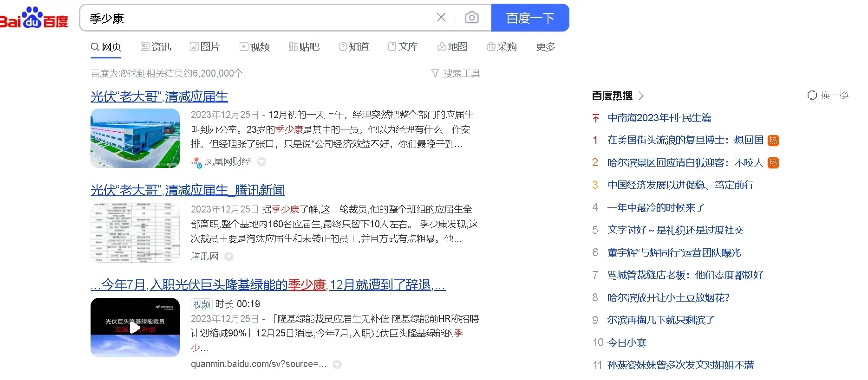The width and height of the screenshot is (868, 380).
Task: Click result count text 约6,200,000个
Action: 213,73
